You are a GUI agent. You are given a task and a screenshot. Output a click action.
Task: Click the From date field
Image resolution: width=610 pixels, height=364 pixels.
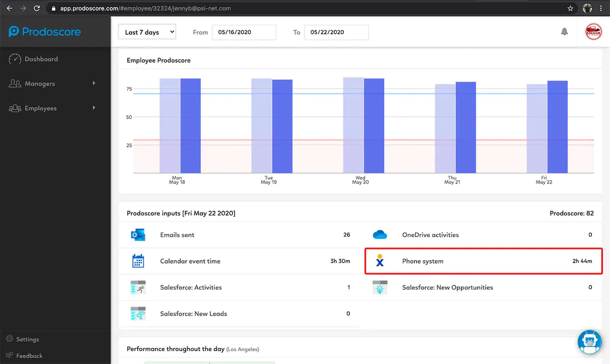[244, 32]
